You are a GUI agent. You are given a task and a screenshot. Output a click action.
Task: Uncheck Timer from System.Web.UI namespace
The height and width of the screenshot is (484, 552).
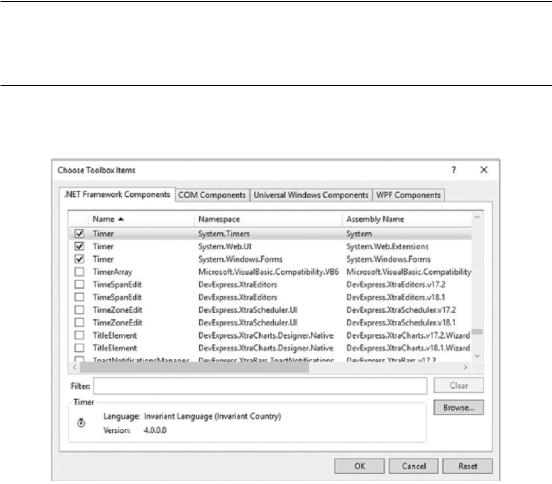tap(80, 246)
